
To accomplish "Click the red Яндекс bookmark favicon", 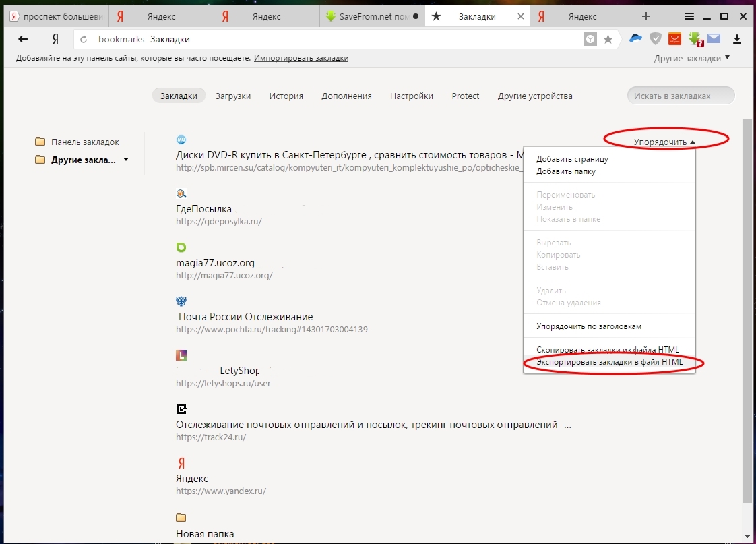I will point(181,463).
